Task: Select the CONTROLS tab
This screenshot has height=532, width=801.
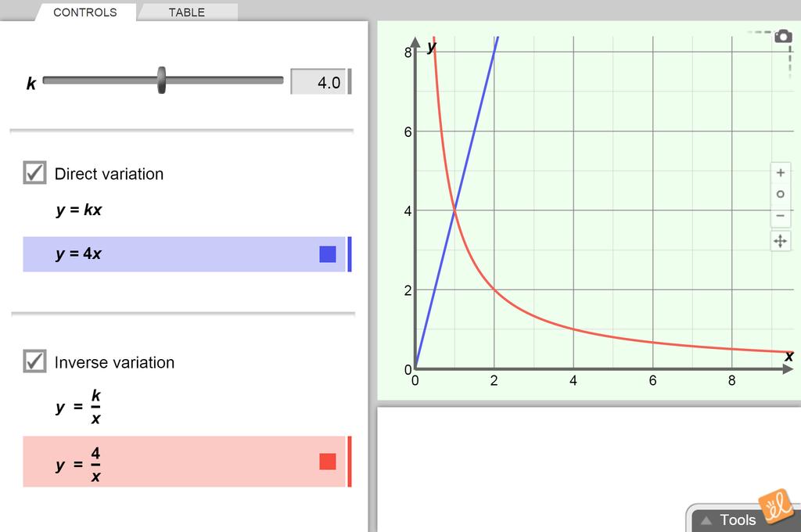Action: [x=84, y=13]
